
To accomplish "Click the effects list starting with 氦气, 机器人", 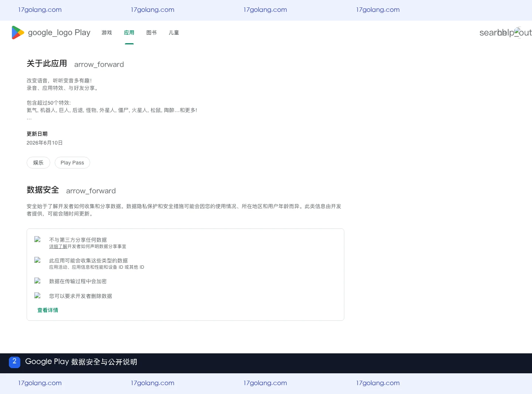I will click(112, 110).
